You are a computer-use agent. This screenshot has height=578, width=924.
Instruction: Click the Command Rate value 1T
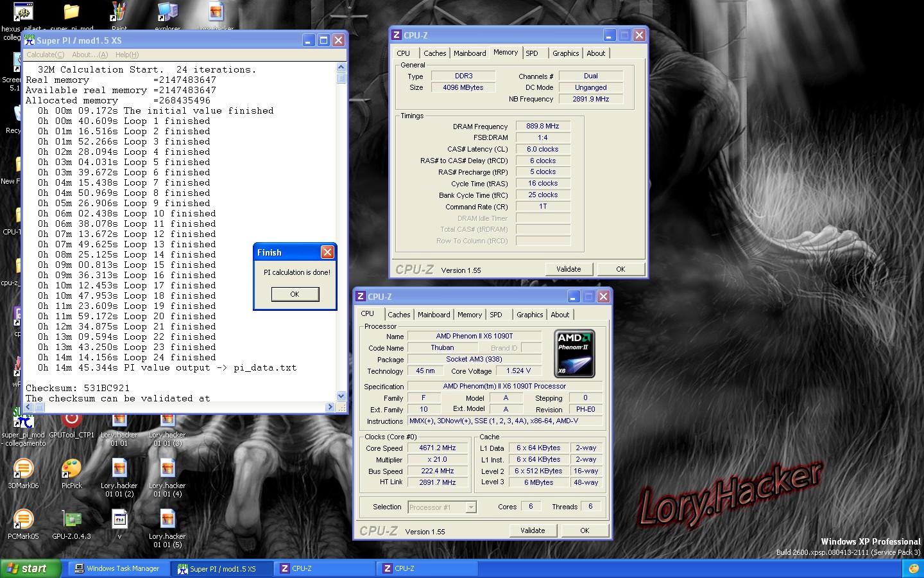pos(543,207)
